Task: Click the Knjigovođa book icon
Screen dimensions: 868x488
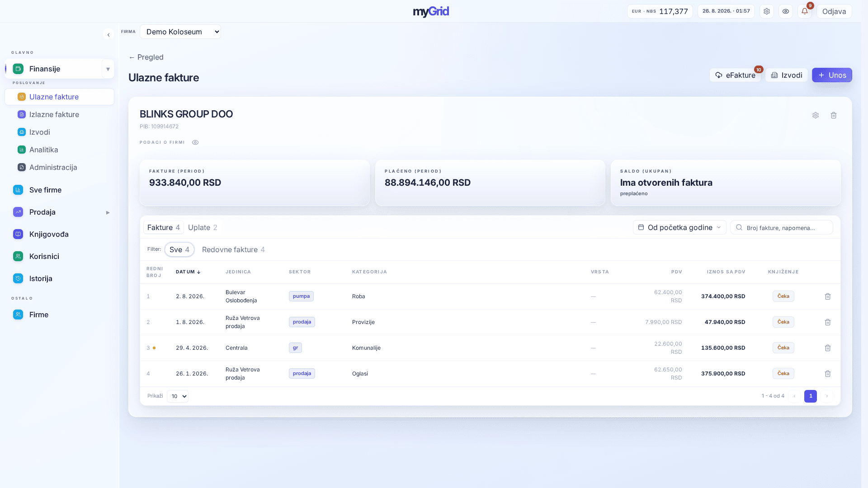Action: point(18,234)
